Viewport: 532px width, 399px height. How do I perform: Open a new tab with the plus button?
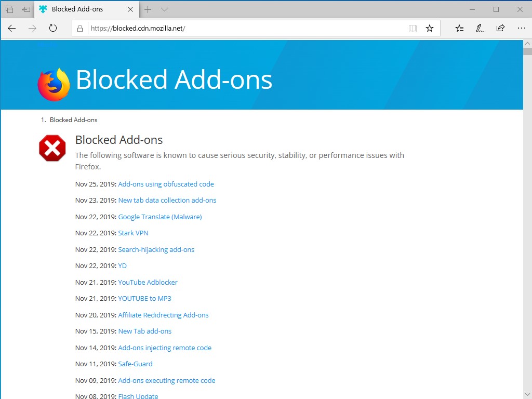149,9
